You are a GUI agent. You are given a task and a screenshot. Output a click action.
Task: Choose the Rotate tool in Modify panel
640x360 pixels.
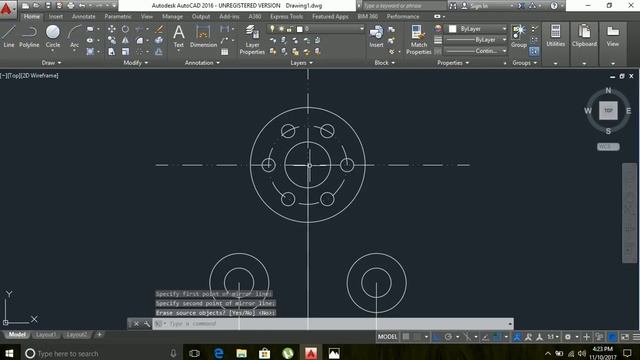click(125, 29)
